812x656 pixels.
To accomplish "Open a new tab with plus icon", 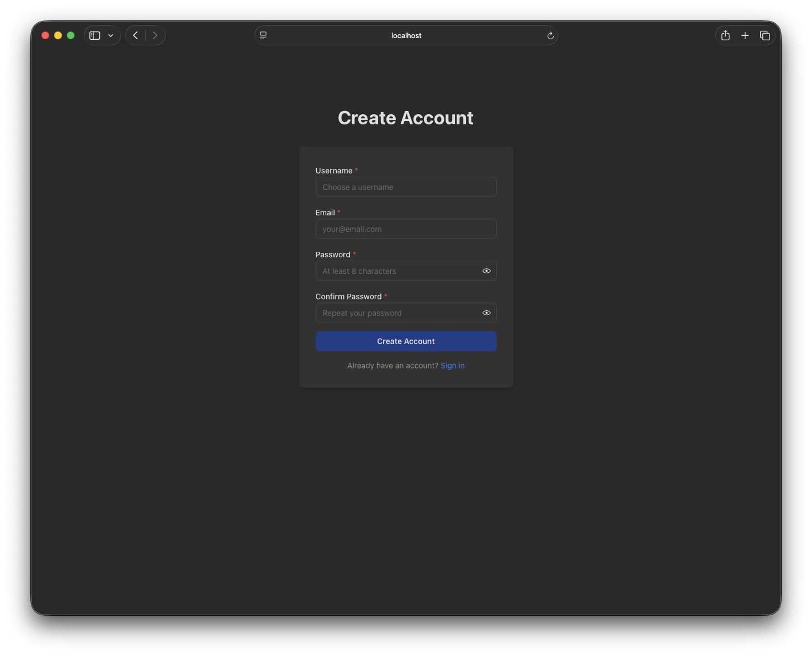I will [745, 35].
